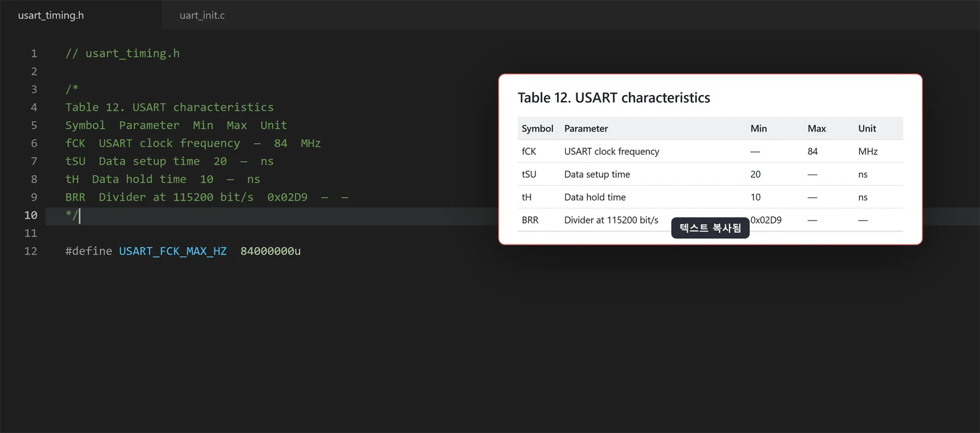Screen dimensions: 980x433
Task: Click the // usart_timing.h comment line
Action: 123,53
